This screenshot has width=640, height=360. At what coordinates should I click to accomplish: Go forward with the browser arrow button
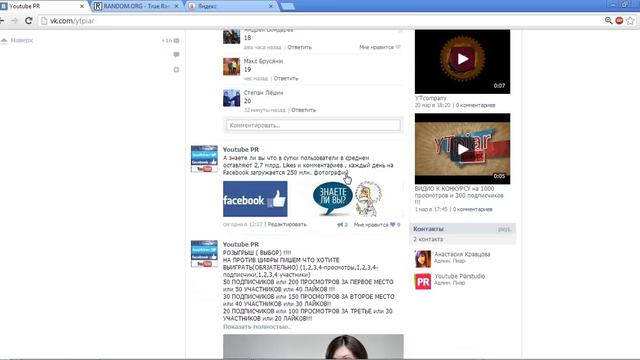pyautogui.click(x=15, y=20)
